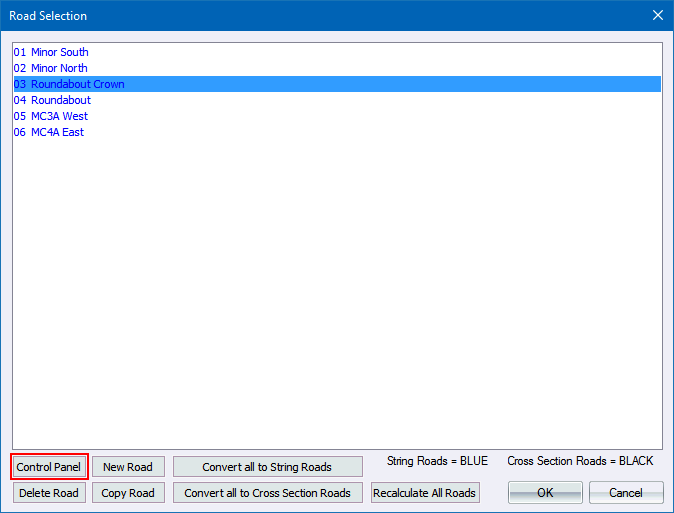Choose the 04 Roundabout road
This screenshot has width=674, height=513.
coord(52,100)
